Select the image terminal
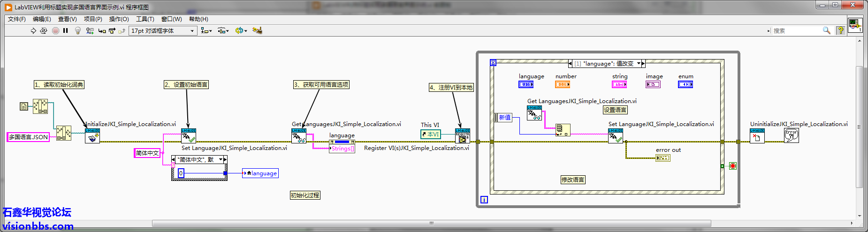 (653, 84)
